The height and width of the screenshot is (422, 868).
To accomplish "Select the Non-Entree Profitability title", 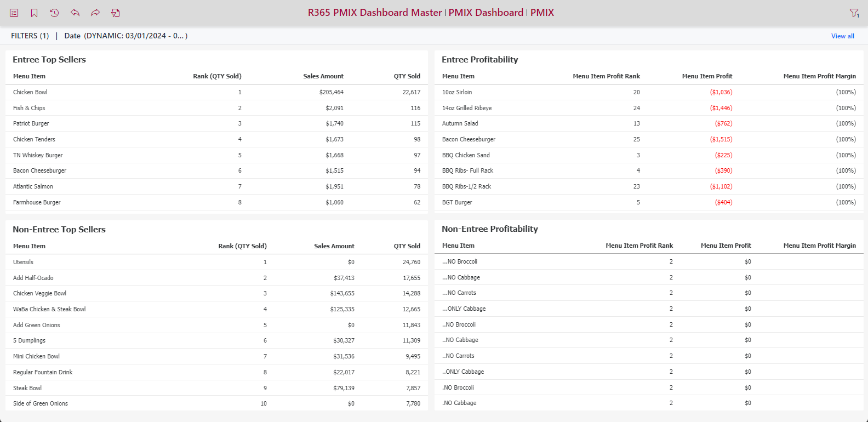I will pos(490,229).
